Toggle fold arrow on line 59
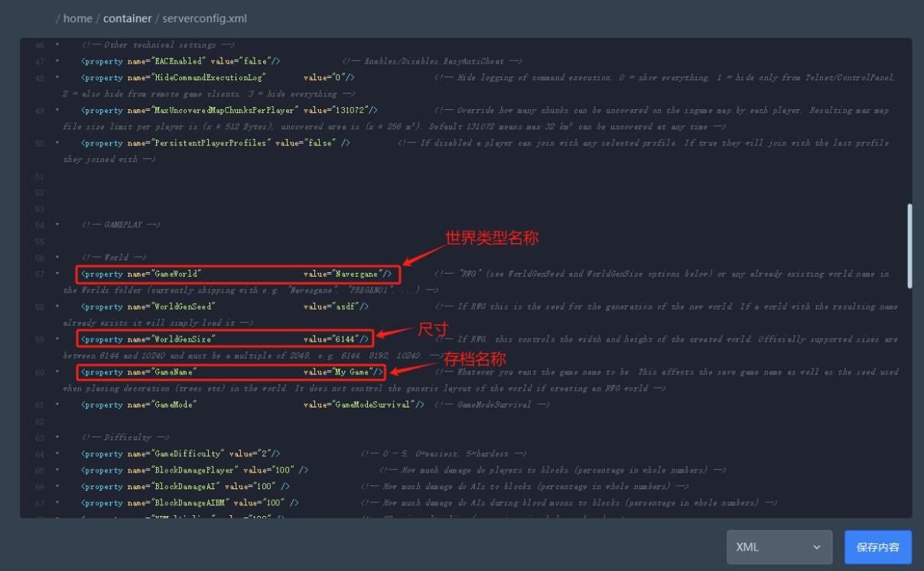924x571 pixels. (x=57, y=339)
